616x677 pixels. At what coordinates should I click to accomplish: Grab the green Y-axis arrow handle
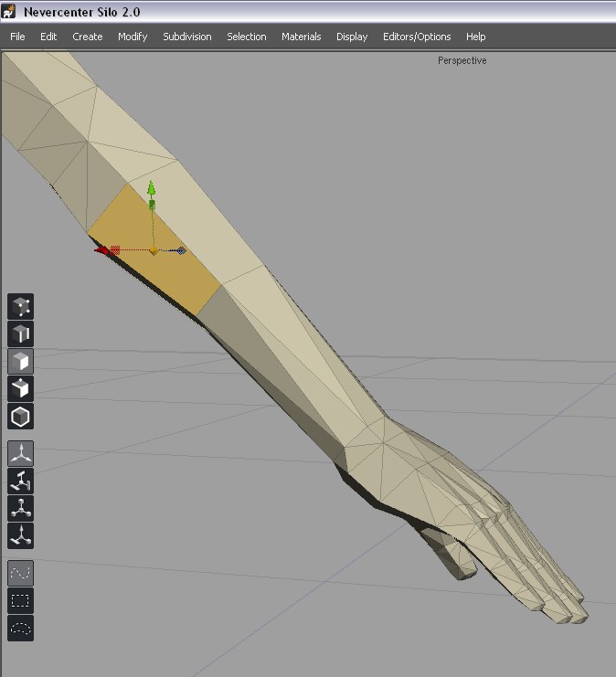pos(151,188)
